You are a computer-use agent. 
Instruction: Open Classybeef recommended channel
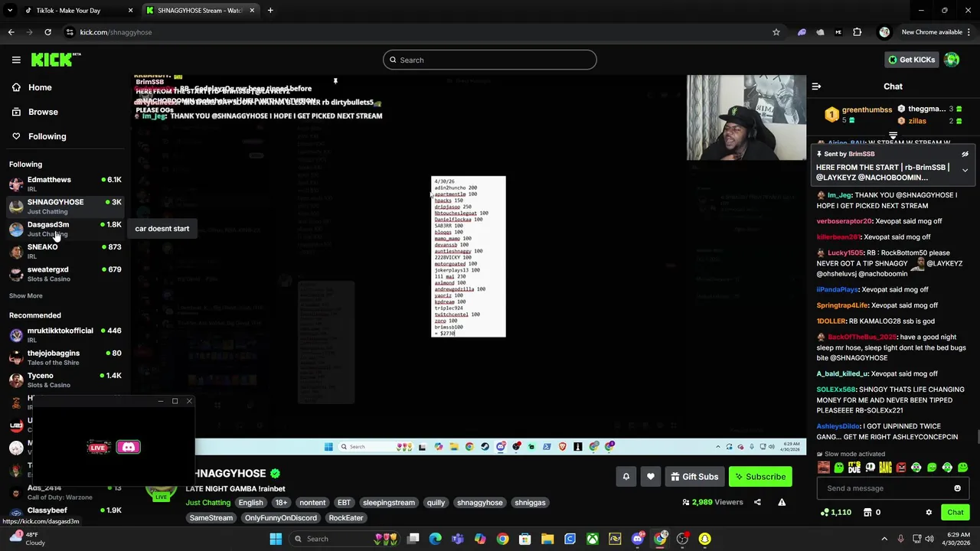(x=65, y=511)
